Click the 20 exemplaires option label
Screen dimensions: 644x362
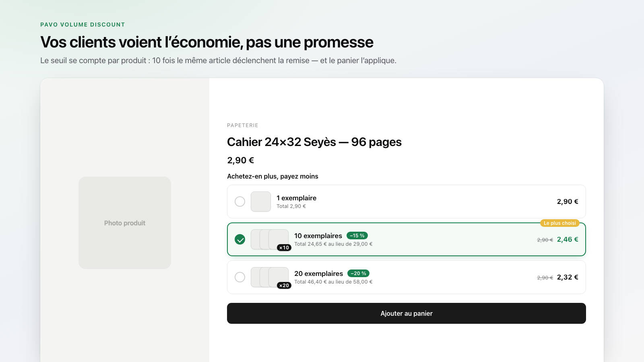pos(319,274)
